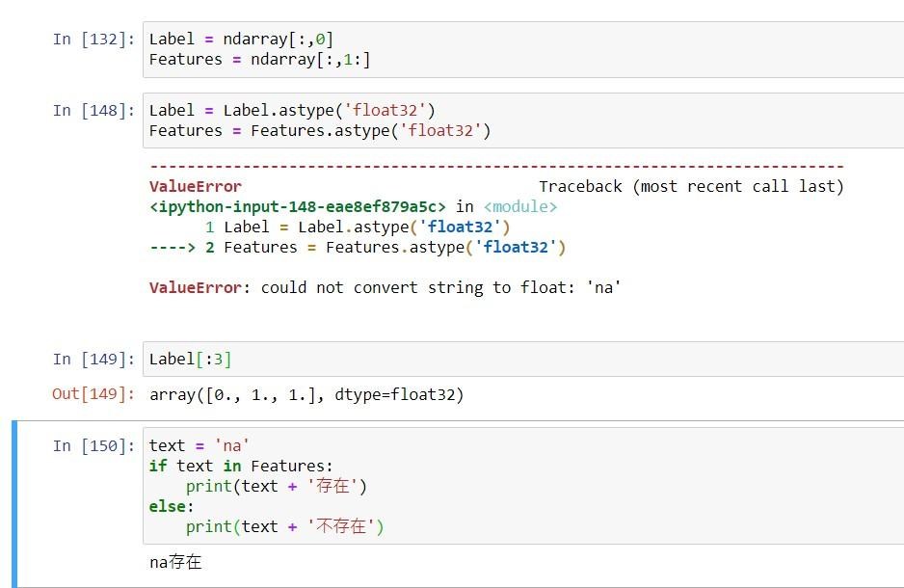This screenshot has width=904, height=588.
Task: Select the In [132] code cell
Action: [x=523, y=49]
